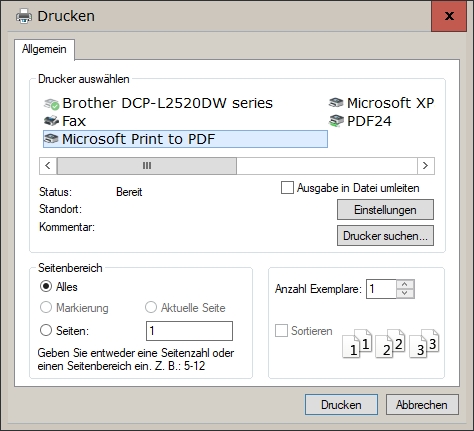Image resolution: width=474 pixels, height=431 pixels.
Task: Tick the Sortieren checkbox
Action: coord(281,331)
